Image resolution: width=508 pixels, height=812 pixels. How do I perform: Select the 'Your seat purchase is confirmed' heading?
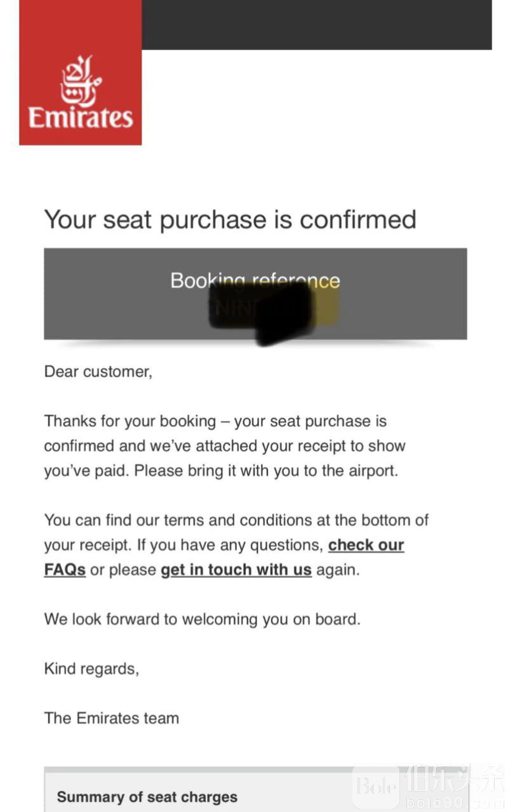point(230,220)
